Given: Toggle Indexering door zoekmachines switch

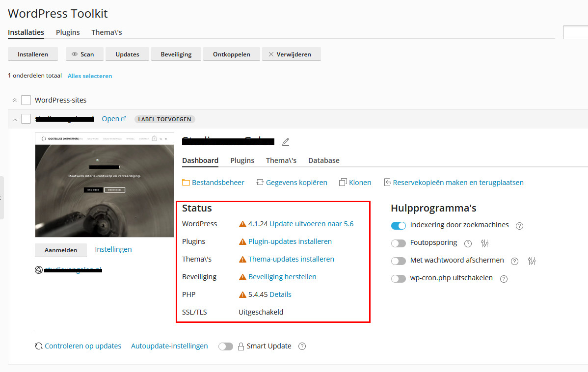Looking at the screenshot, I should [398, 226].
